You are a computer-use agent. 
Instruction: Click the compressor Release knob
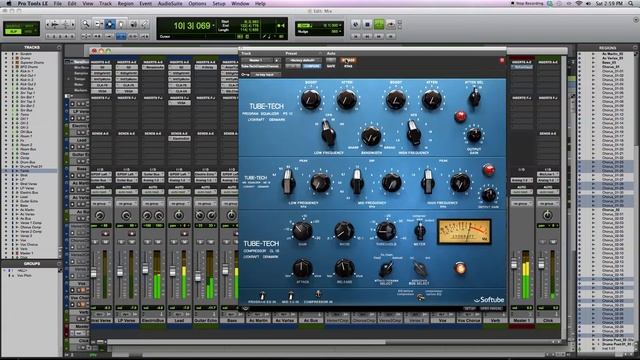click(x=344, y=268)
